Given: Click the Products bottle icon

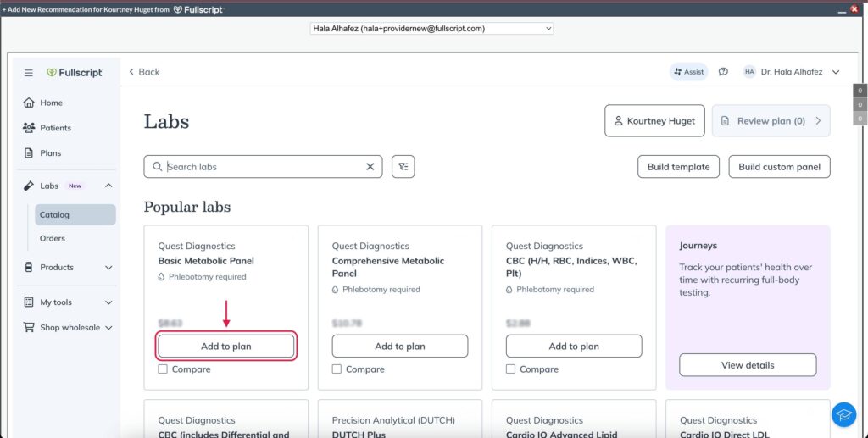Looking at the screenshot, I should tap(29, 267).
